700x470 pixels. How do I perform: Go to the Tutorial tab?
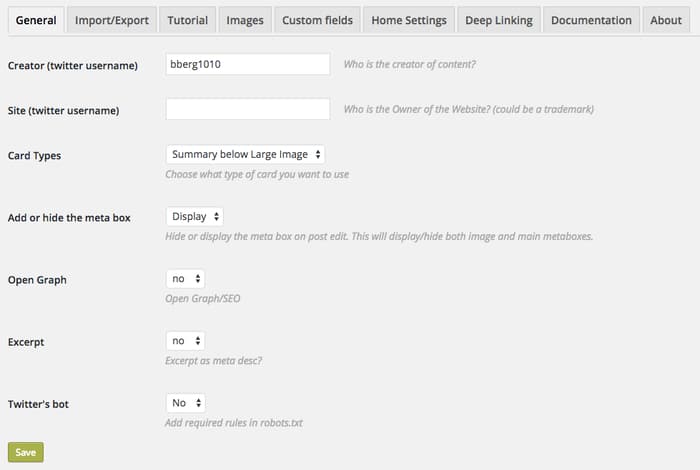(188, 20)
